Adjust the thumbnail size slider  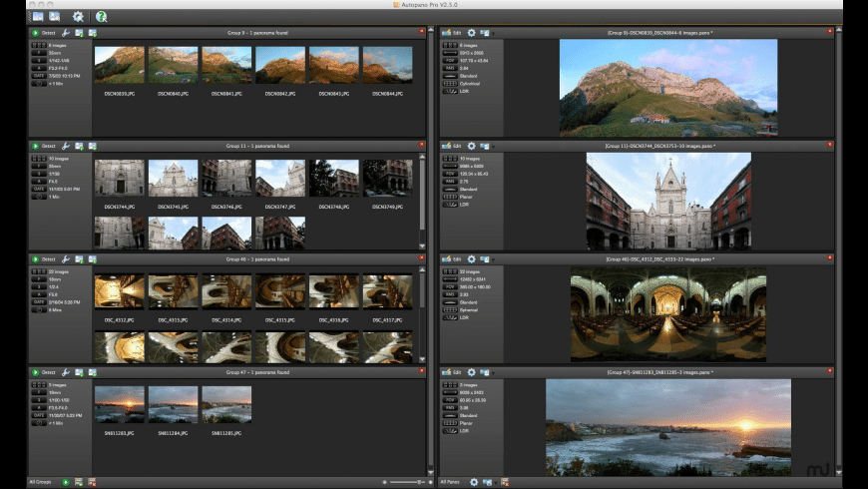tap(407, 482)
